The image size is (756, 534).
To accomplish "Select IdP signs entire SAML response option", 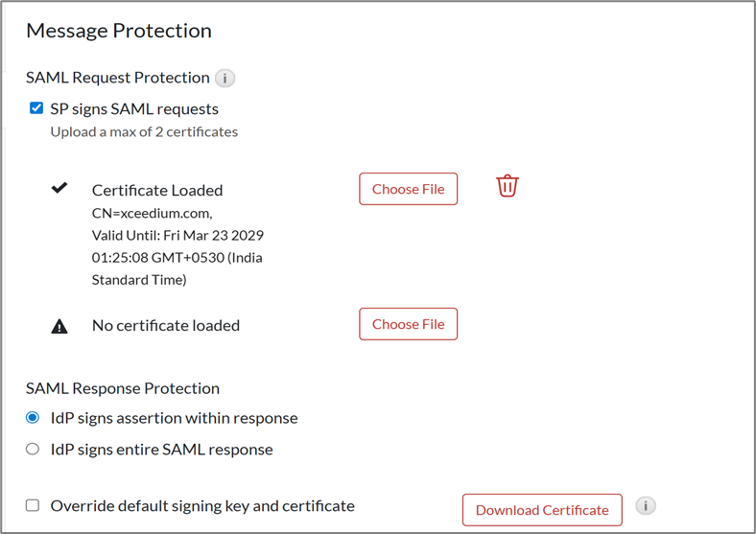I will tap(33, 449).
